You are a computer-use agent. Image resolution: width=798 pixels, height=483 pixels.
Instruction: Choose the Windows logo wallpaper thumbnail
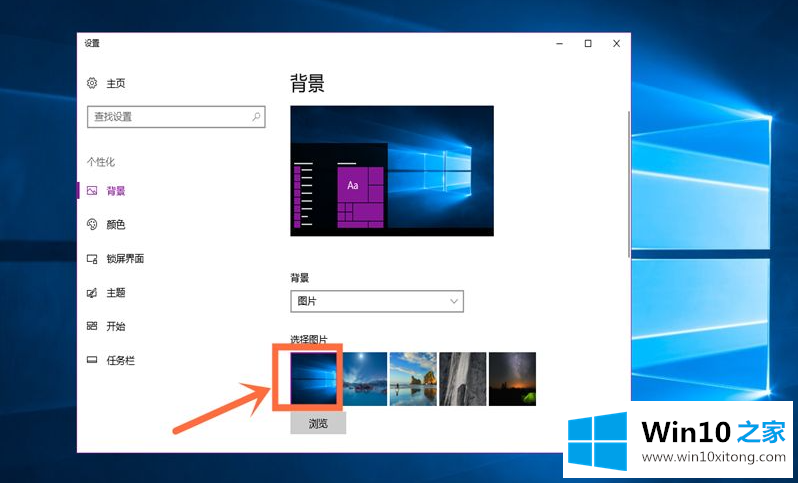click(x=314, y=379)
